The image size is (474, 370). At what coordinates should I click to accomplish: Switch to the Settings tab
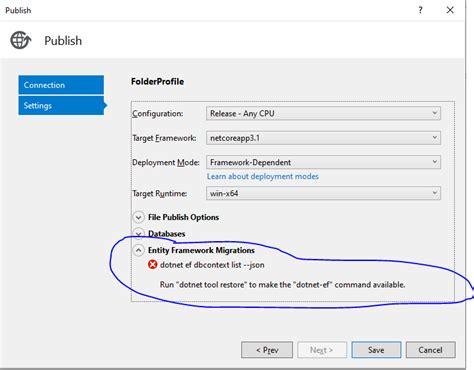(x=61, y=106)
